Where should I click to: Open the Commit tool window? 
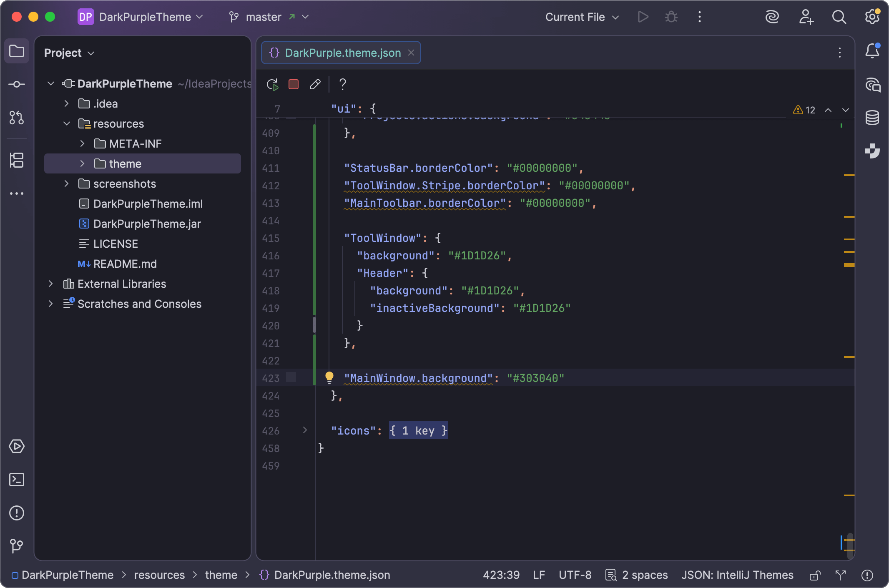coord(17,84)
